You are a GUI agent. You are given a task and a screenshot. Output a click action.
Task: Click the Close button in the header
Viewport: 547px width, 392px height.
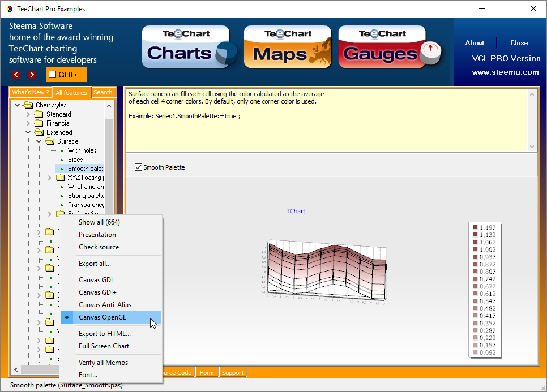pyautogui.click(x=519, y=43)
